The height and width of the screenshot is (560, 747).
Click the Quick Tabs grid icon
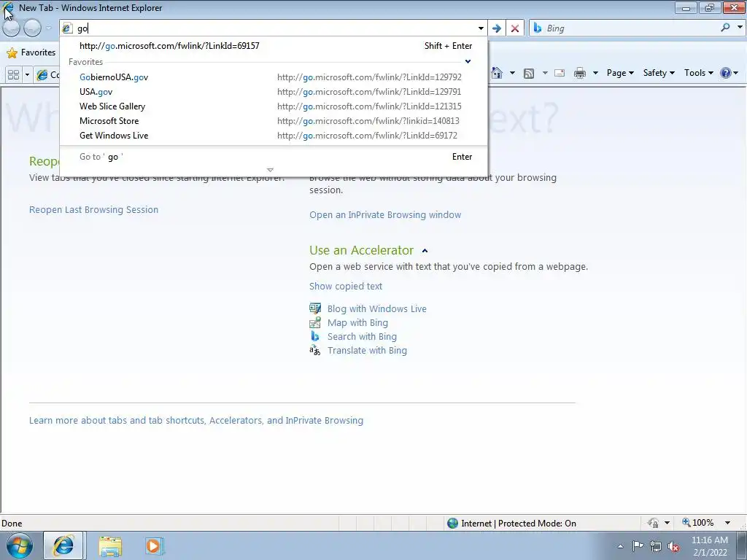[x=14, y=74]
